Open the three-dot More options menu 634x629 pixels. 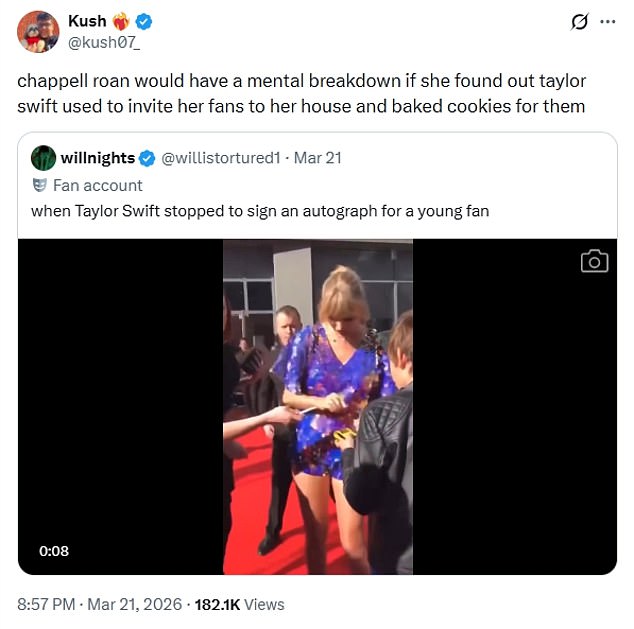pyautogui.click(x=607, y=22)
